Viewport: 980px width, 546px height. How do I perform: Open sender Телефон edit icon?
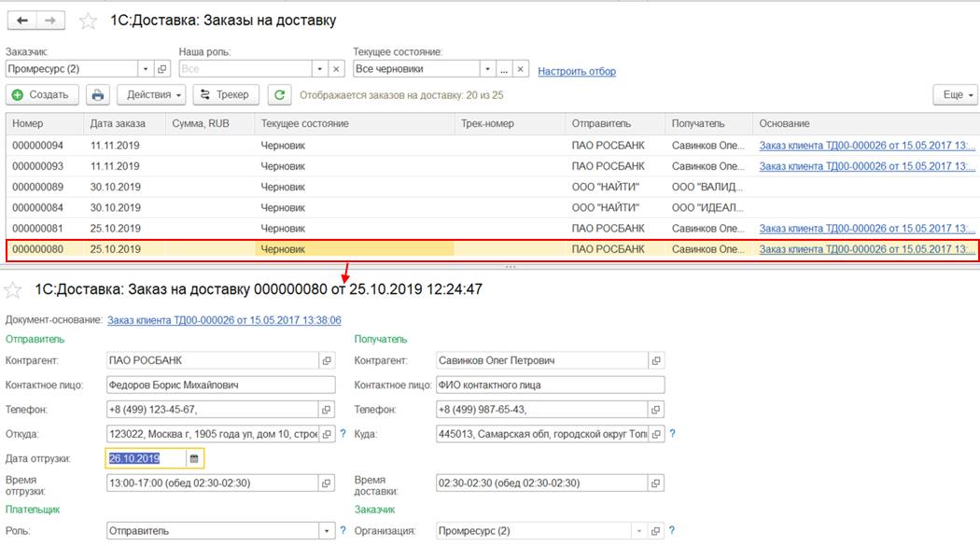pos(327,410)
